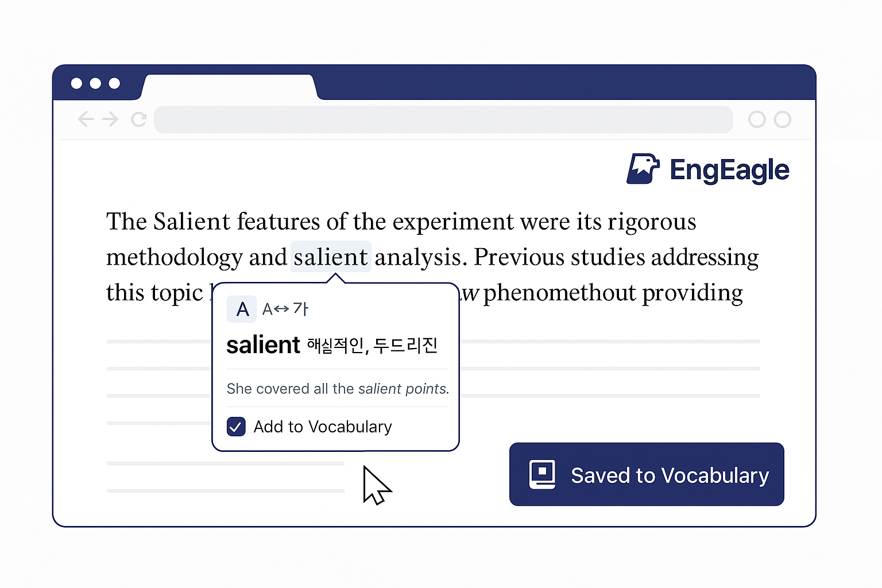Click the highlighted word "salient" in the paragraph

[x=331, y=257]
